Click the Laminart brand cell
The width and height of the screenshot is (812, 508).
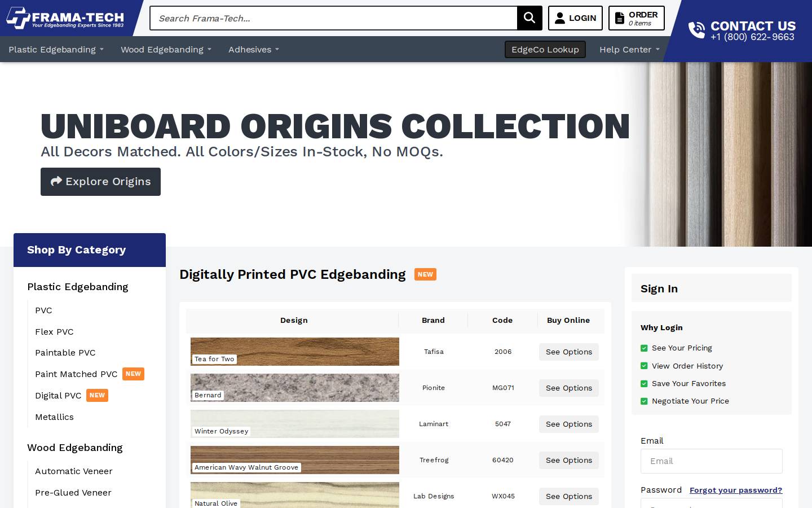coord(434,424)
